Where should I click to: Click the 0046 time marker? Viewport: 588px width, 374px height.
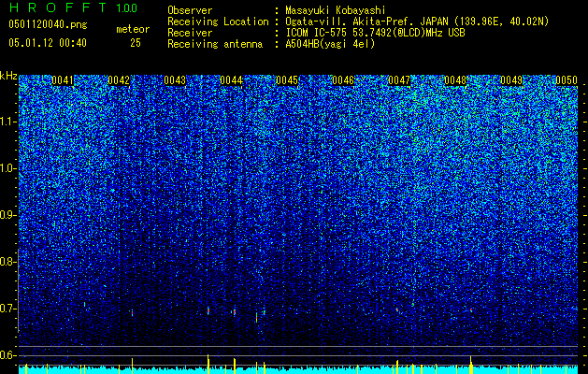pyautogui.click(x=343, y=80)
